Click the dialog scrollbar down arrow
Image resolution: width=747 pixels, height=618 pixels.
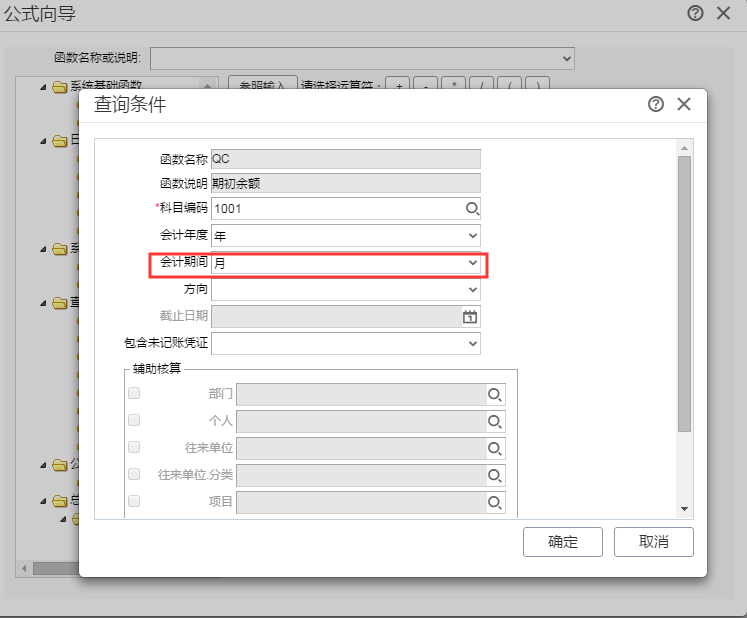point(685,509)
